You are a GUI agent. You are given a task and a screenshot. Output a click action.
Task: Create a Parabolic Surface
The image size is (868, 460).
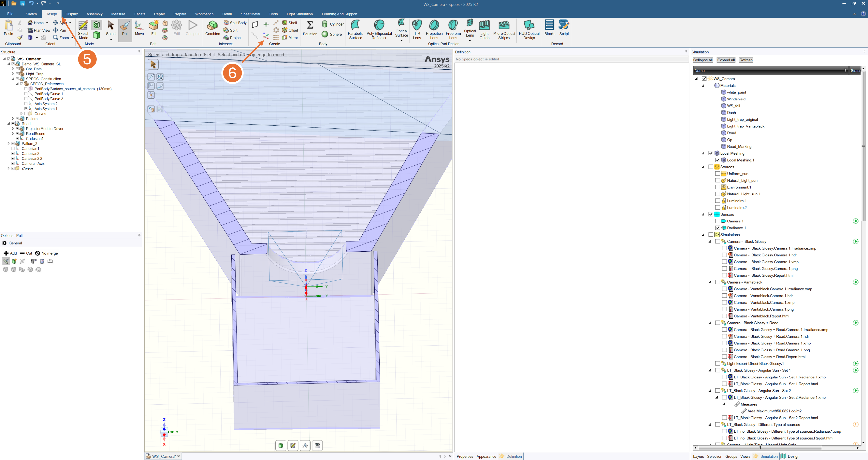355,30
